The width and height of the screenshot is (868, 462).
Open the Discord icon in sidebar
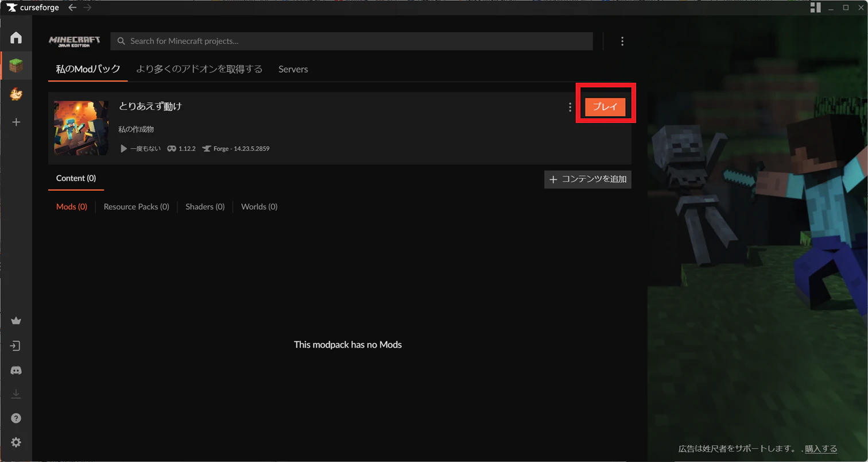[x=16, y=371]
